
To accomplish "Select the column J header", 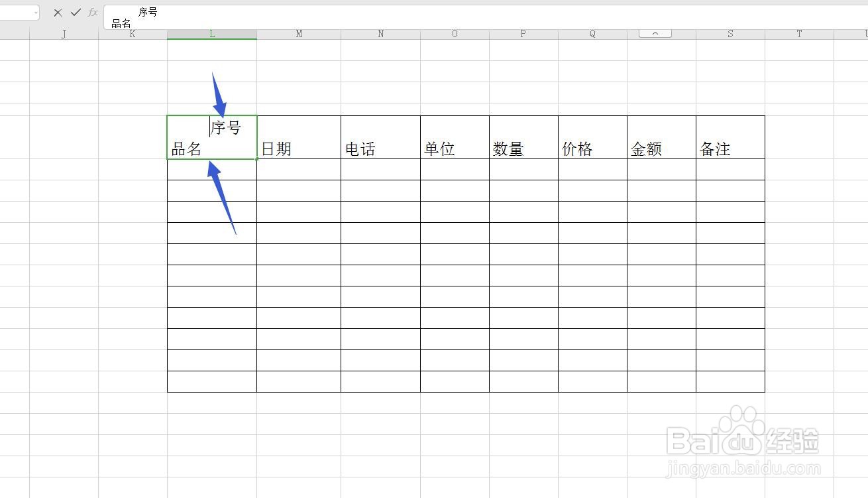I will coord(64,33).
